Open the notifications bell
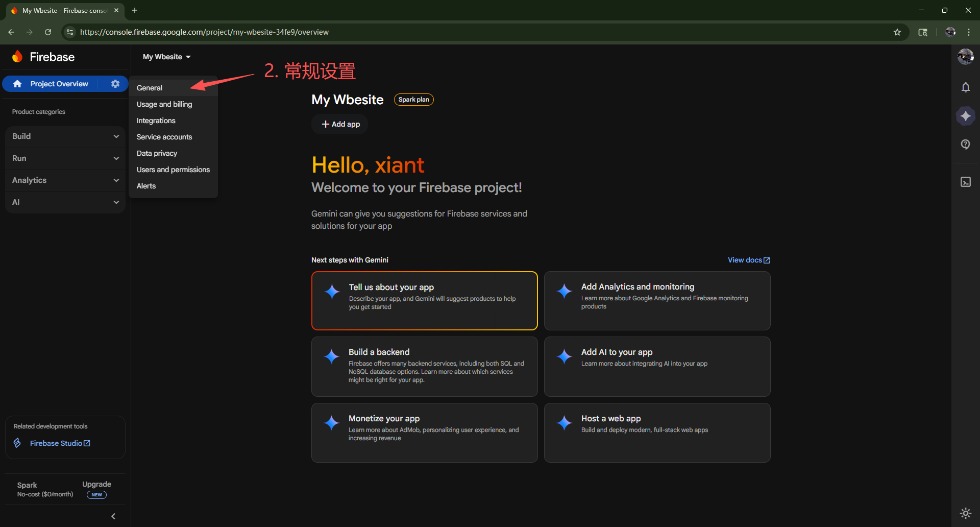The height and width of the screenshot is (527, 980). click(x=965, y=87)
